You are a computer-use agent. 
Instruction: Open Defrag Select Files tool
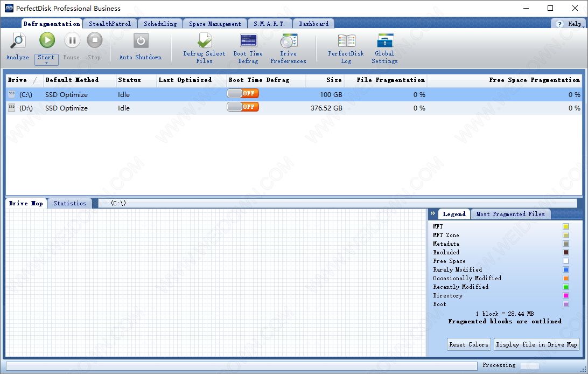point(205,41)
